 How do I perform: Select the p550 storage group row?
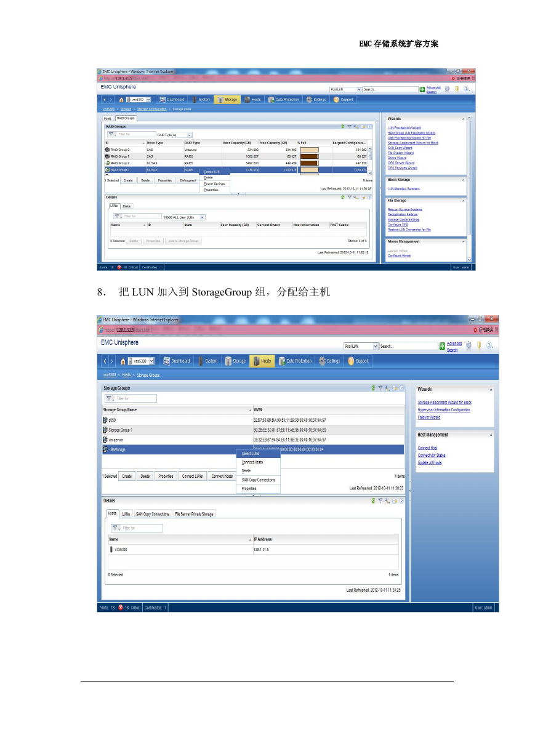point(253,419)
